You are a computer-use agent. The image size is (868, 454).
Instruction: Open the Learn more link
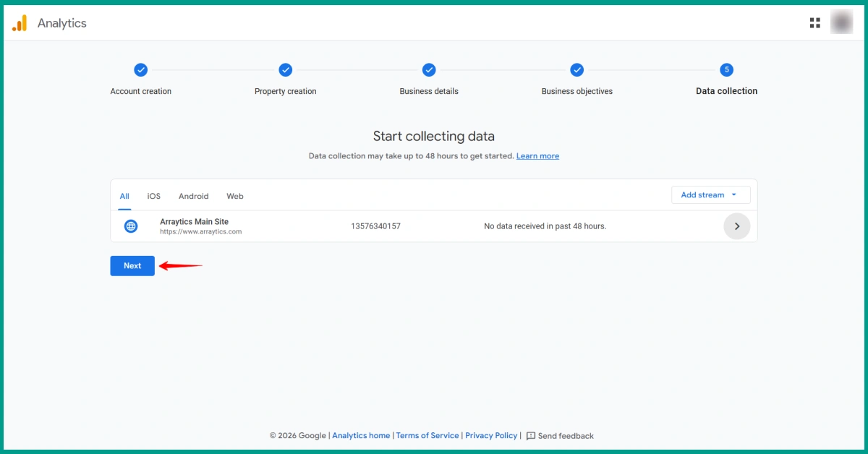[x=537, y=156]
